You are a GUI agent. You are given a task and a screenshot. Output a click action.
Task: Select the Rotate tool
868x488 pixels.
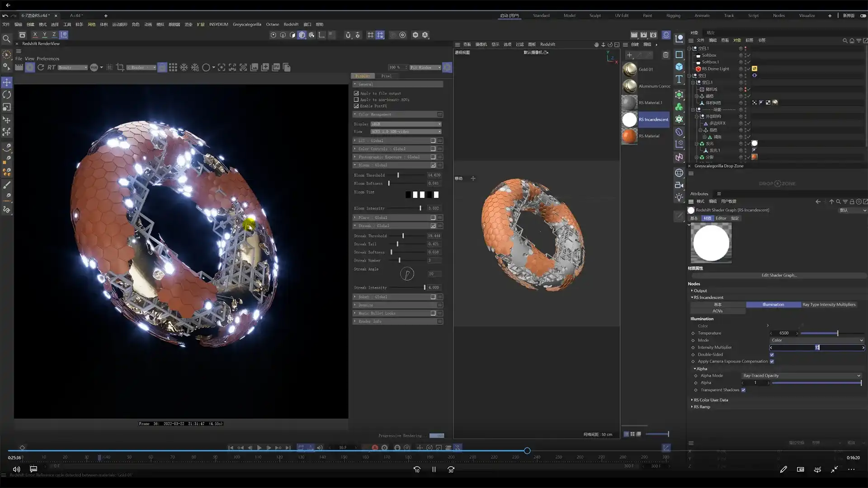[x=7, y=95]
